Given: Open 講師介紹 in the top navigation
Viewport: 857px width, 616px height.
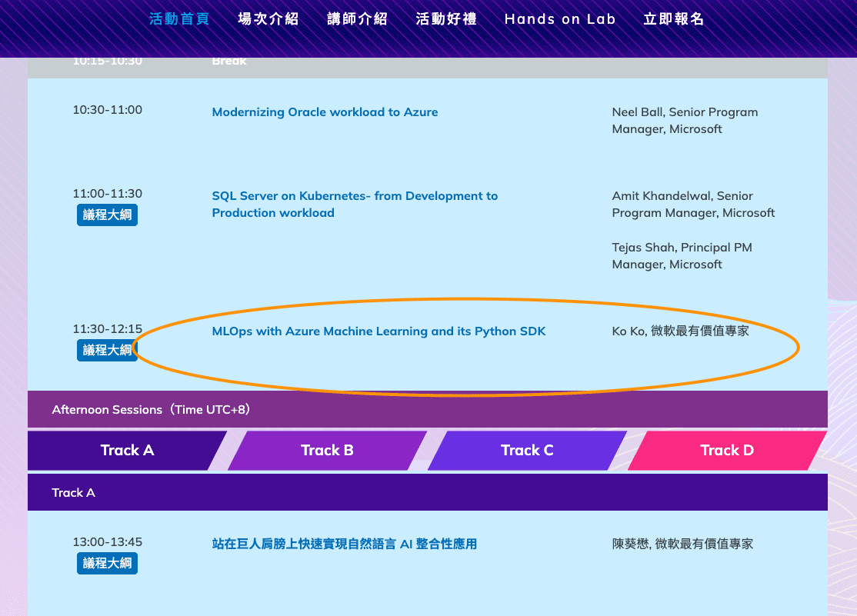Looking at the screenshot, I should click(x=358, y=19).
